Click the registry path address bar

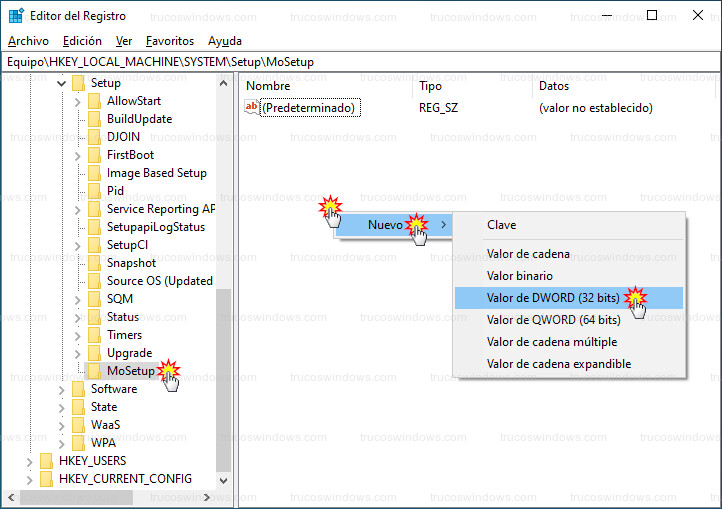[360, 62]
